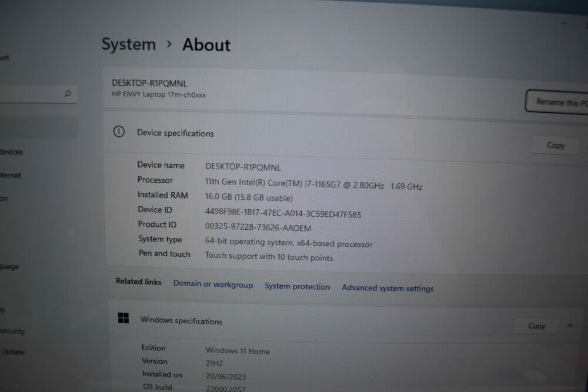The height and width of the screenshot is (392, 588).
Task: Click the Installed on date 20/06/2023
Action: click(225, 376)
